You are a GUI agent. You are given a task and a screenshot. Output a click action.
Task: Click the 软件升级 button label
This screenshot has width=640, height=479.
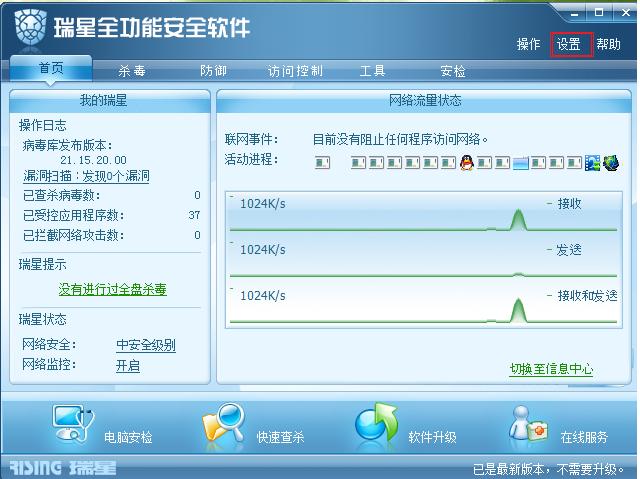tap(432, 437)
